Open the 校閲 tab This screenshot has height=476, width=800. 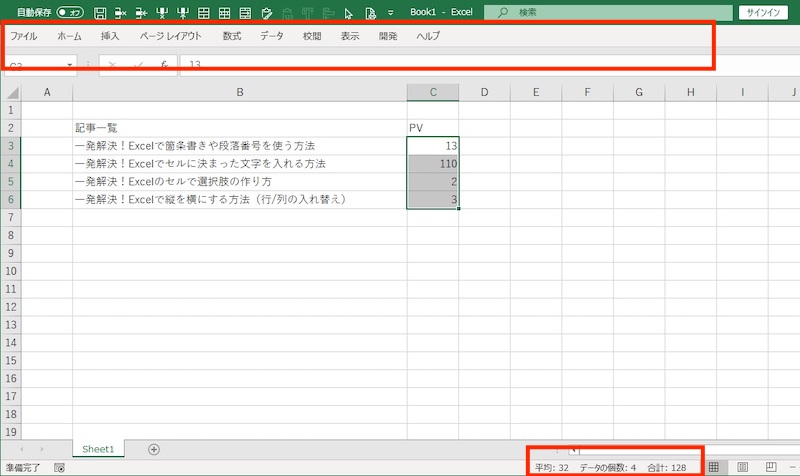click(312, 36)
